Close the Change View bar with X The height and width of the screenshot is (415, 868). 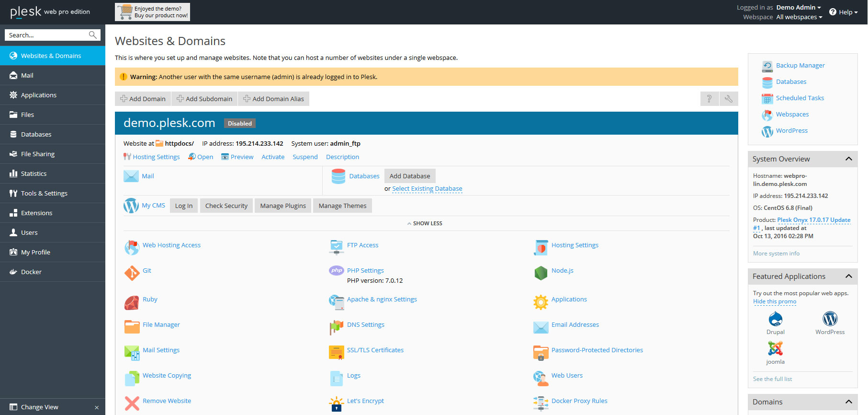click(x=97, y=407)
